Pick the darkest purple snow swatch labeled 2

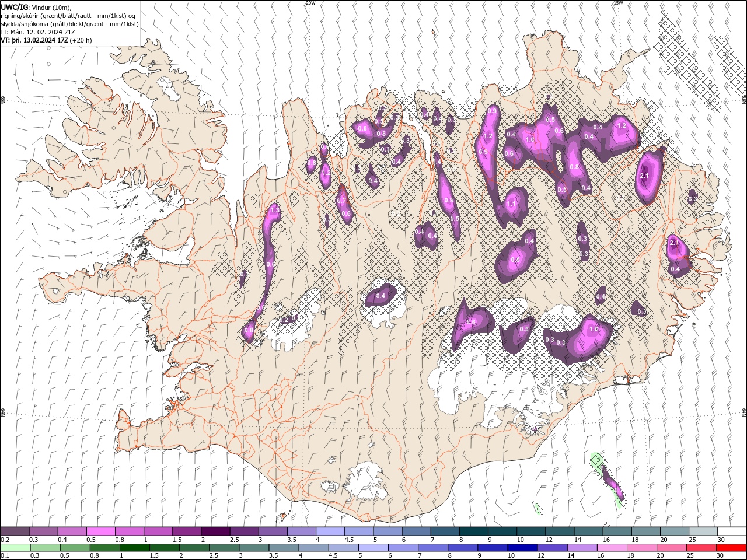(215, 531)
